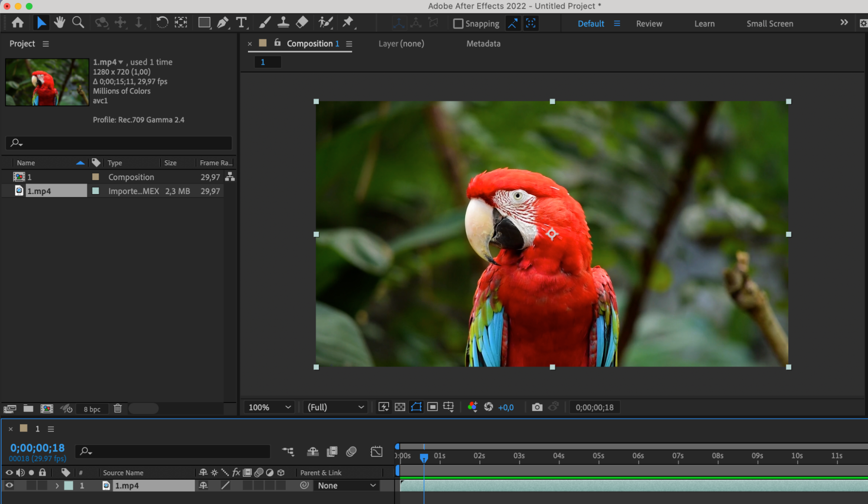Switch to the Metadata tab

483,43
